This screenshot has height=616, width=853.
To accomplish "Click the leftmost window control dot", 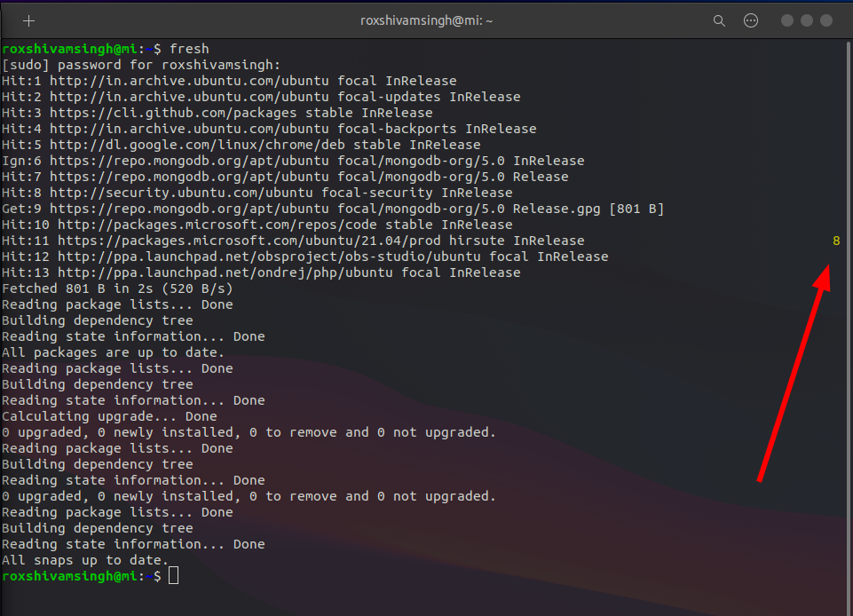I will click(x=785, y=20).
